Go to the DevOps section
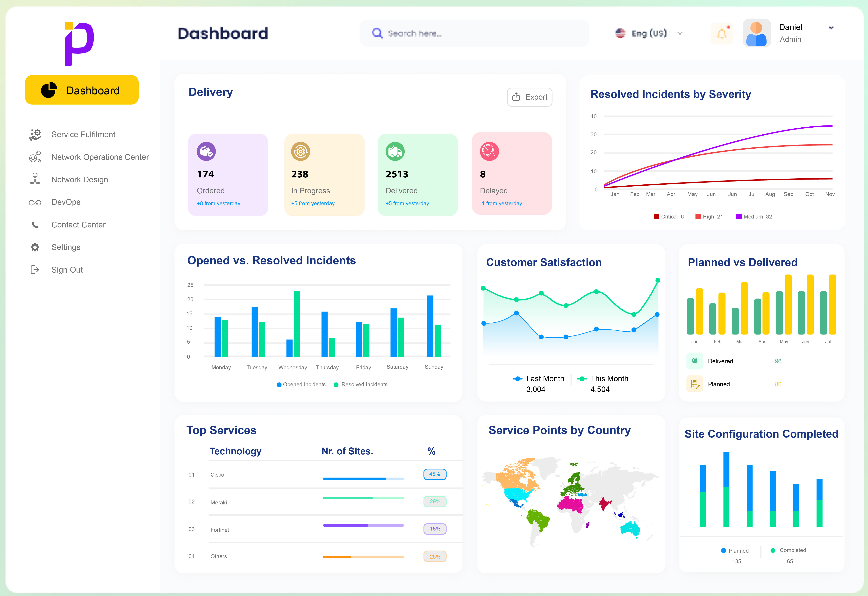The width and height of the screenshot is (868, 596). point(66,202)
